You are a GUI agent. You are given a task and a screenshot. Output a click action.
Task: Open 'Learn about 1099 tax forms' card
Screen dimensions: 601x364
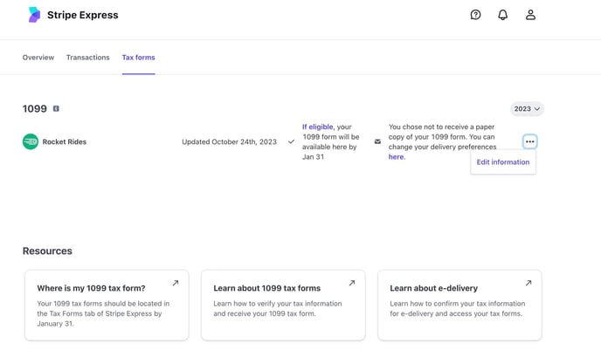coord(283,305)
